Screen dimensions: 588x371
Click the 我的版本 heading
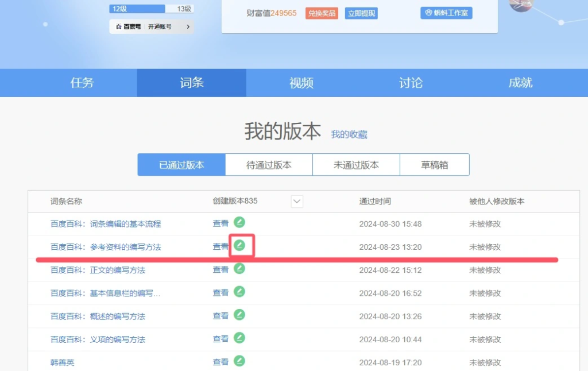(283, 132)
